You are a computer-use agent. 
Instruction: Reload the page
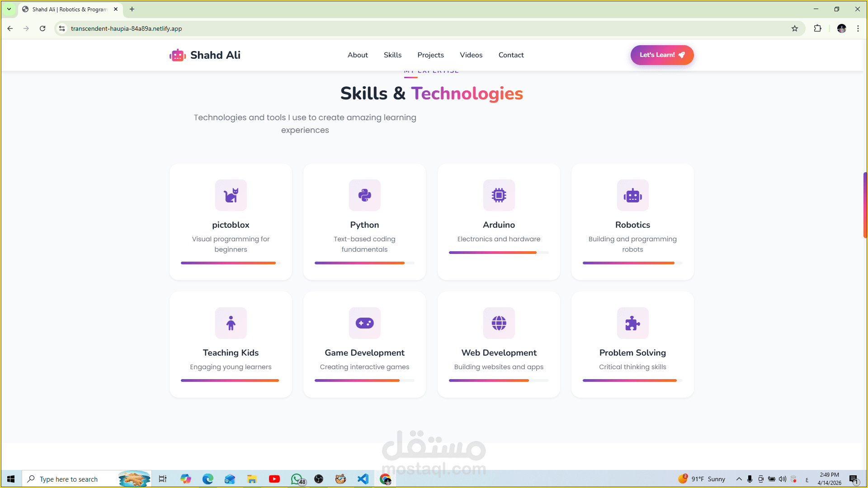click(x=42, y=28)
